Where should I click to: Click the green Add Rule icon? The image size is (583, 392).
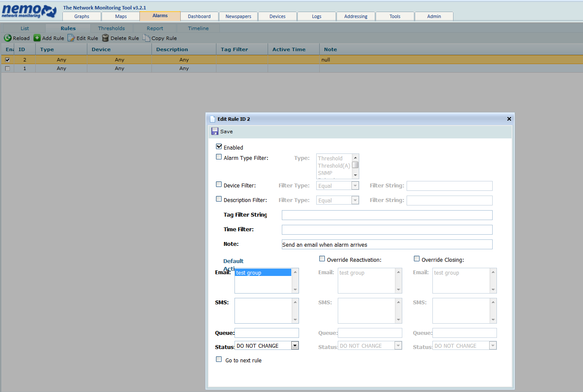click(x=37, y=38)
